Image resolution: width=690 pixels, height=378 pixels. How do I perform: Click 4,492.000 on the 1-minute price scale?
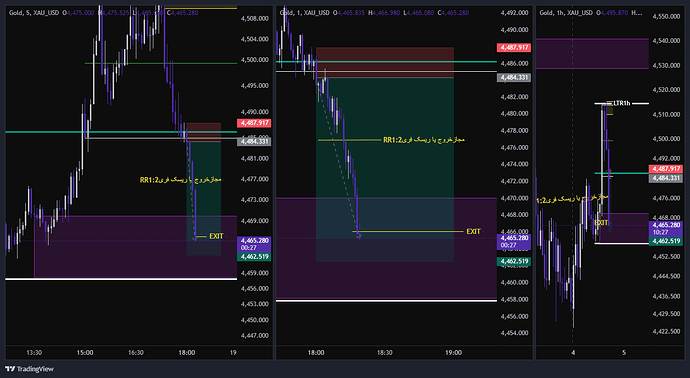pyautogui.click(x=514, y=13)
